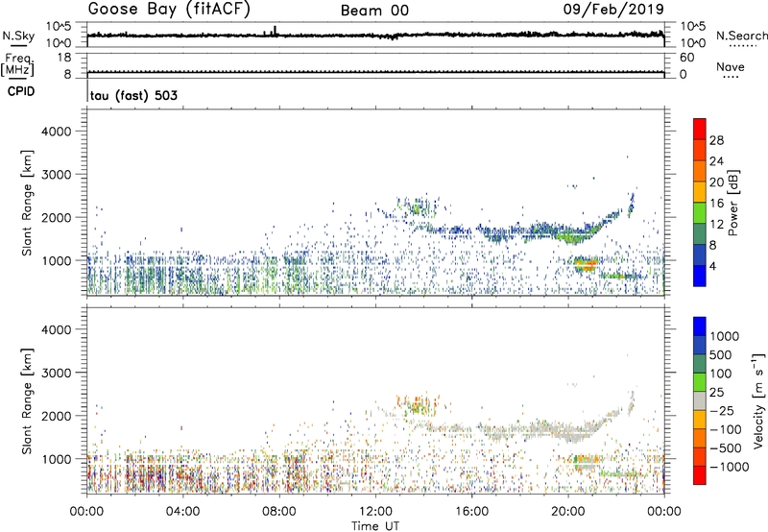The image size is (768, 532).
Task: Select the red velocity segment below −1000
Action: [700, 475]
